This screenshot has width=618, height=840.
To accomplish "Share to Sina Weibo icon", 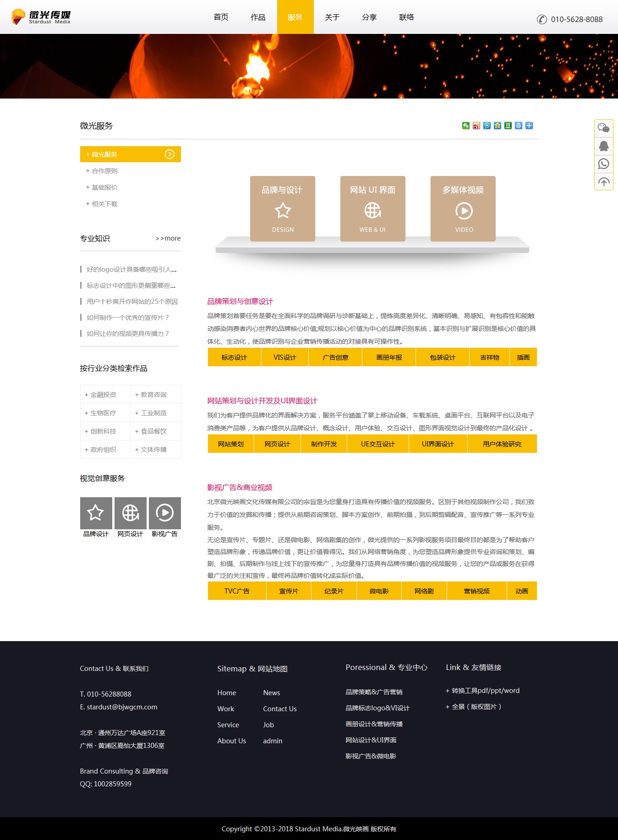I will pos(476,126).
